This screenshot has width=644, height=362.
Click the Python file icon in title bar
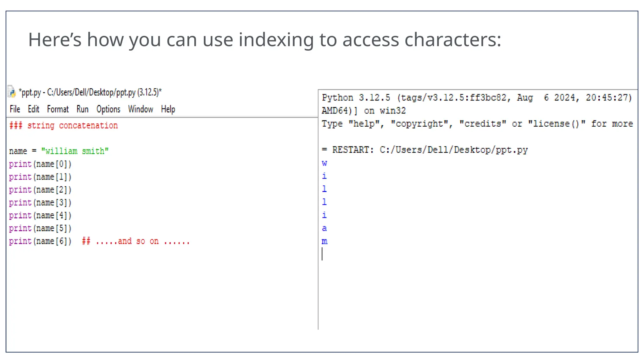(12, 91)
